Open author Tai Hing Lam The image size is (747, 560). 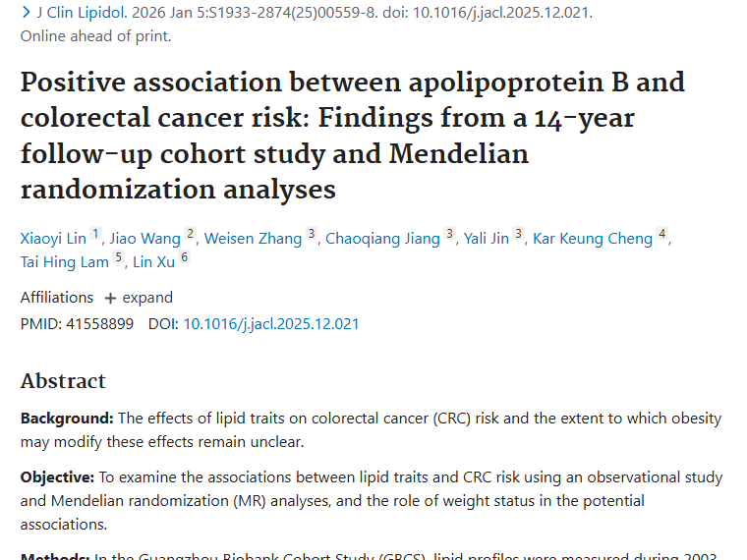[x=64, y=262]
